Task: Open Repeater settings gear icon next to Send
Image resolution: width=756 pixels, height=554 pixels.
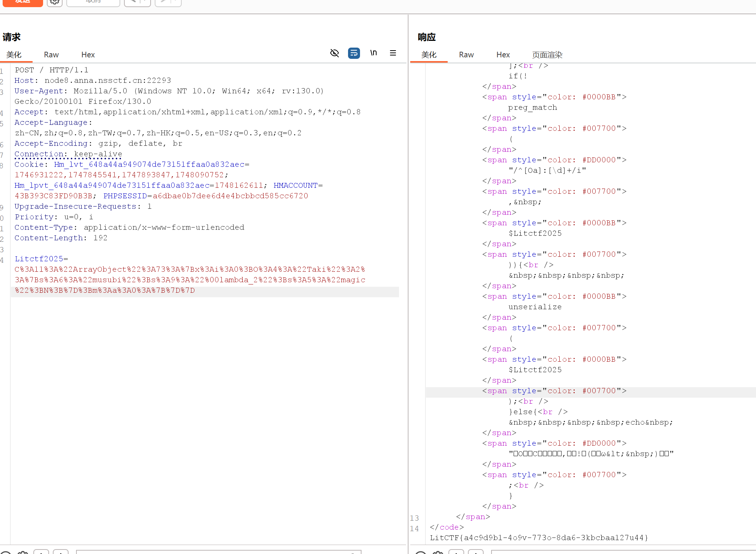Action: tap(55, 2)
